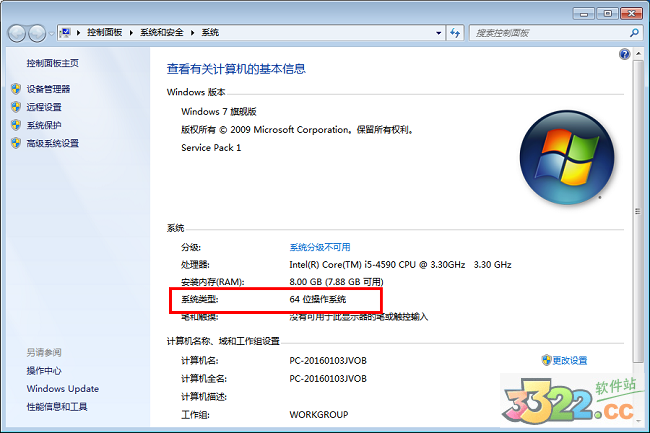
Task: Open 系统保护 from the sidebar
Action: coord(44,125)
